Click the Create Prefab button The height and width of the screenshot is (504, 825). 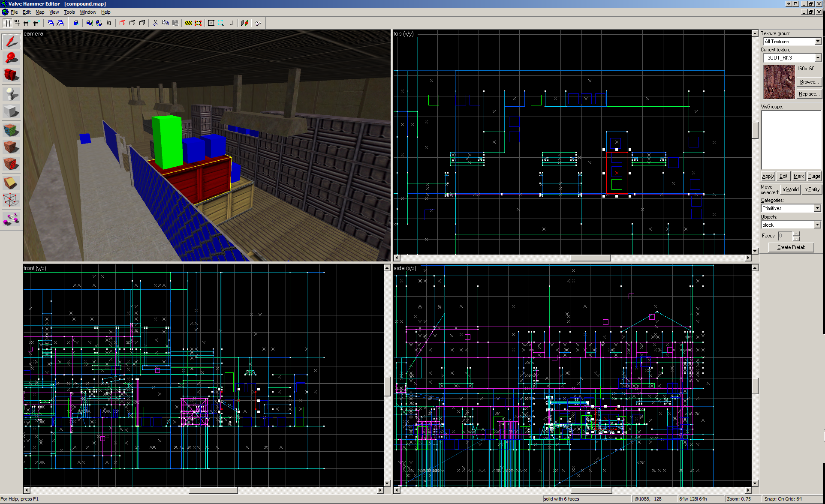click(x=791, y=247)
